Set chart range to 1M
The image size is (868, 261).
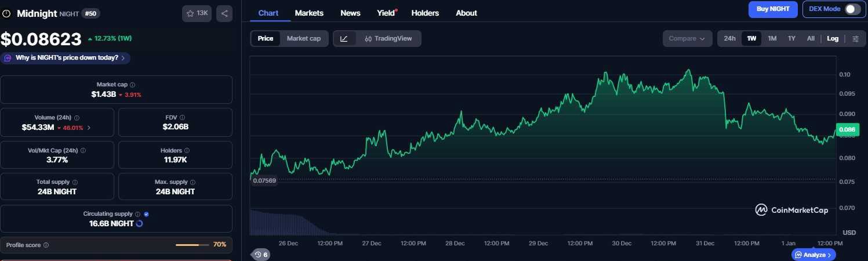tap(772, 38)
